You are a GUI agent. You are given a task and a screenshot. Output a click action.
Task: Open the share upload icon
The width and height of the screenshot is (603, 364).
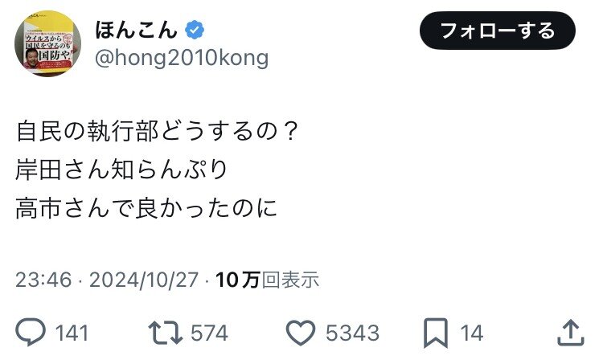[x=571, y=333]
